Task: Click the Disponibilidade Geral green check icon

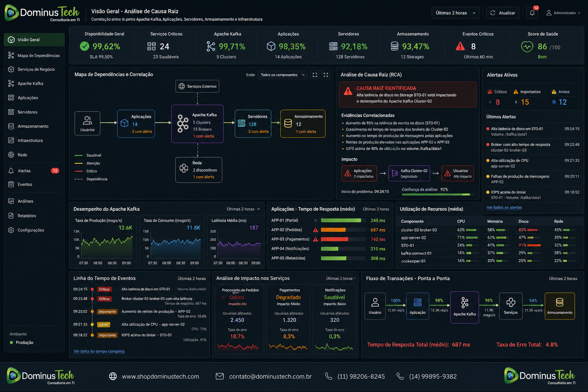Action: [85, 46]
